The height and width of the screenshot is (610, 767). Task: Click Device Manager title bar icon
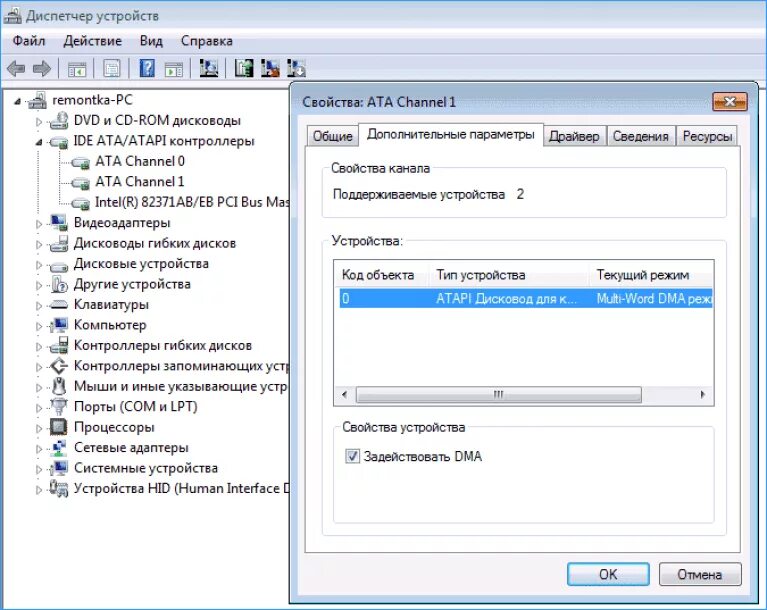[x=13, y=16]
